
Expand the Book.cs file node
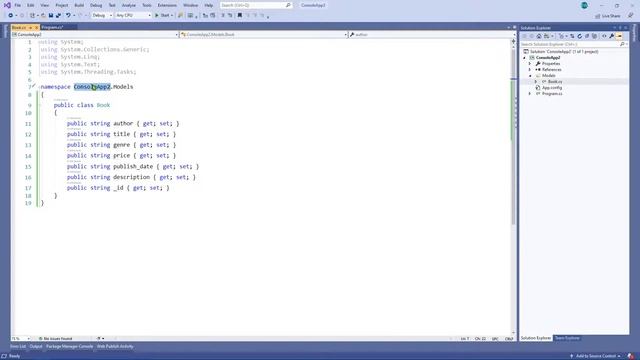point(536,82)
